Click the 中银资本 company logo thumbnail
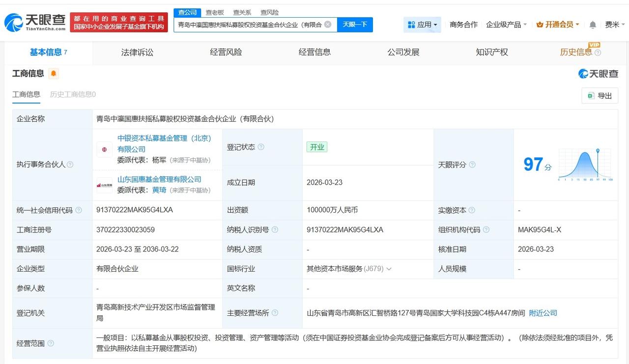 click(104, 149)
